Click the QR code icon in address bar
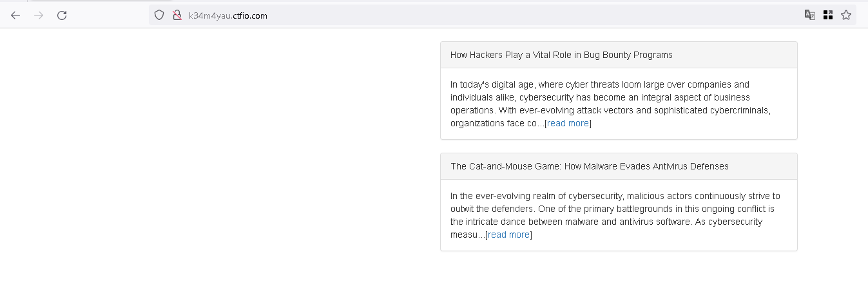 (828, 15)
